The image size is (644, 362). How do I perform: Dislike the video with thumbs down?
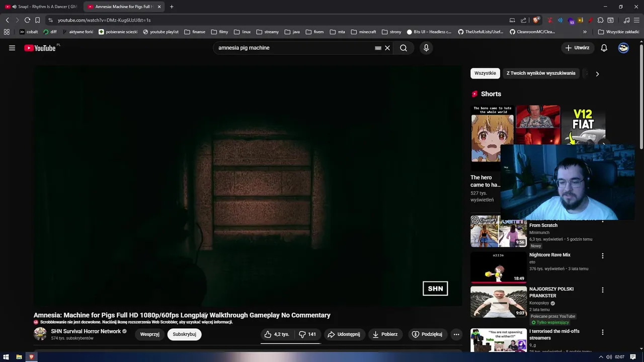pos(307,334)
